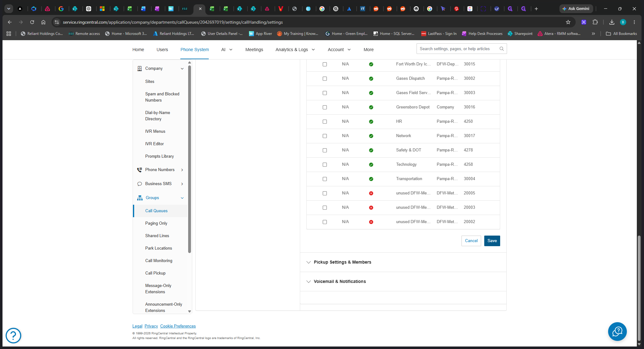Expand Voicemail & Notifications section

pos(403,281)
